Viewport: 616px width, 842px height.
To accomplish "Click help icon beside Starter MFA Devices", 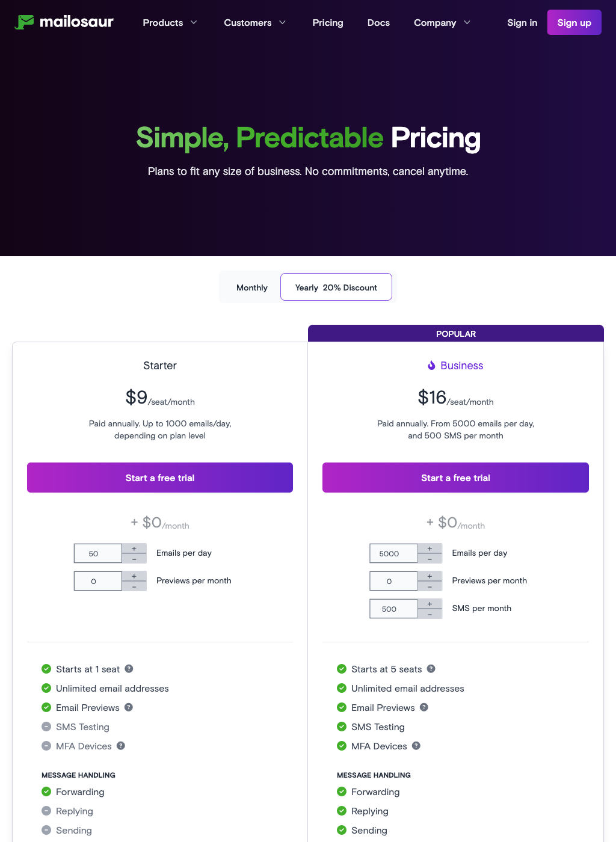I will [121, 746].
